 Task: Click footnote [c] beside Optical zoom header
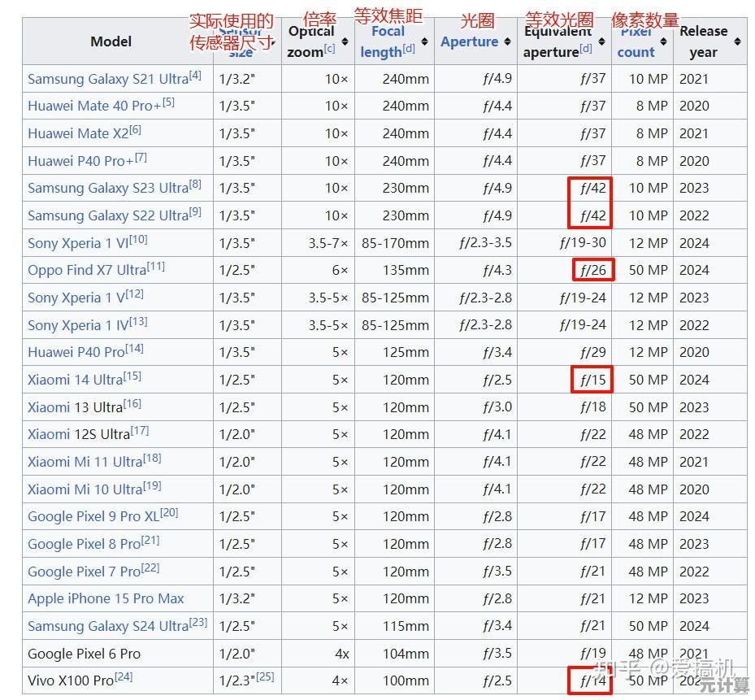coord(329,50)
